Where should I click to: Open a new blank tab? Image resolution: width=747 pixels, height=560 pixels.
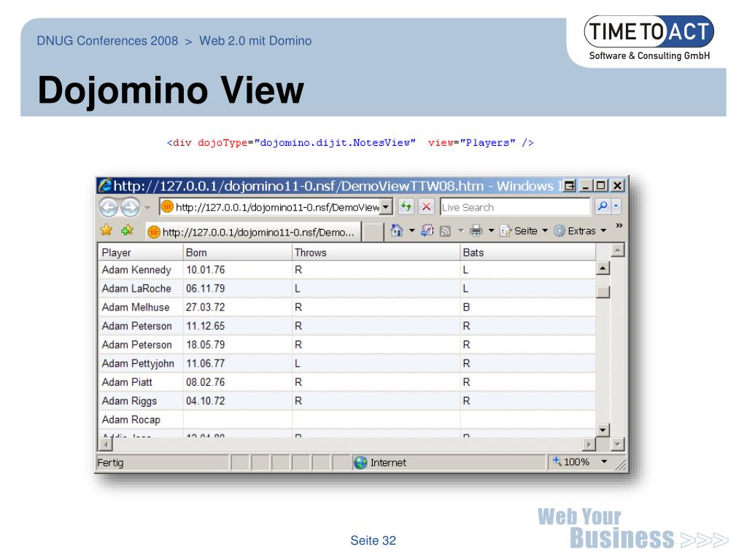[373, 232]
